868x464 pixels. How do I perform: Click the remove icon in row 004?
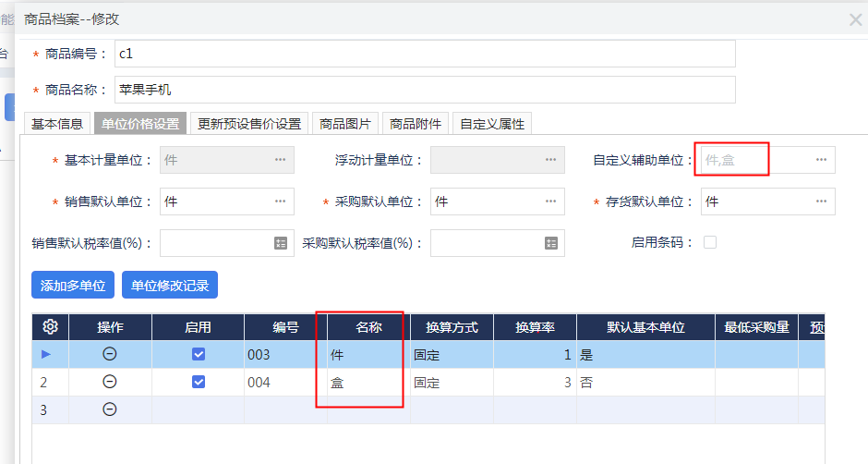pyautogui.click(x=110, y=382)
